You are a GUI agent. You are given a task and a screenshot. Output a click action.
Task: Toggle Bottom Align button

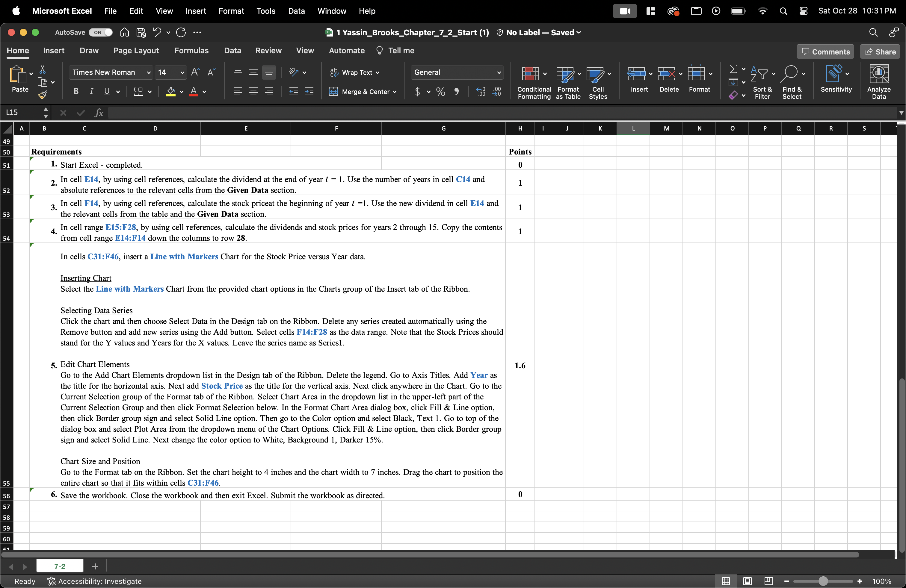[269, 72]
